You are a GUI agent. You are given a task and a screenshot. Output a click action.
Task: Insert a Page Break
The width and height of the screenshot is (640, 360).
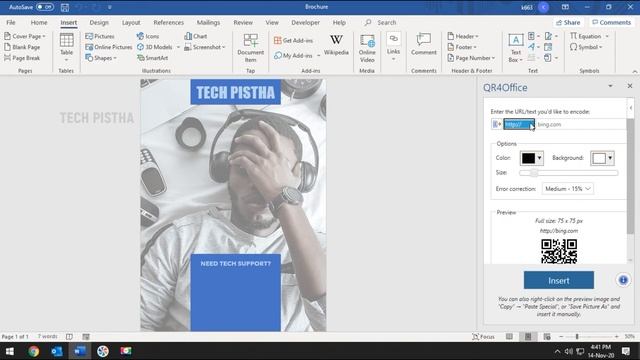click(22, 58)
